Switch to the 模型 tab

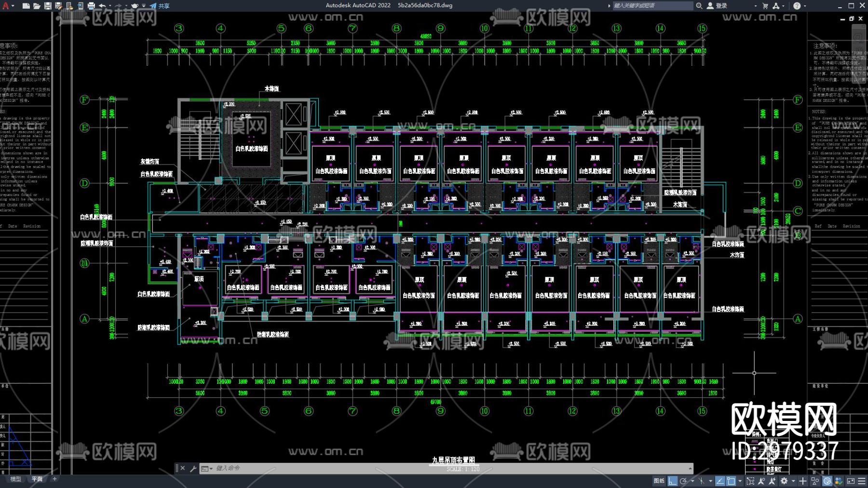point(16,479)
